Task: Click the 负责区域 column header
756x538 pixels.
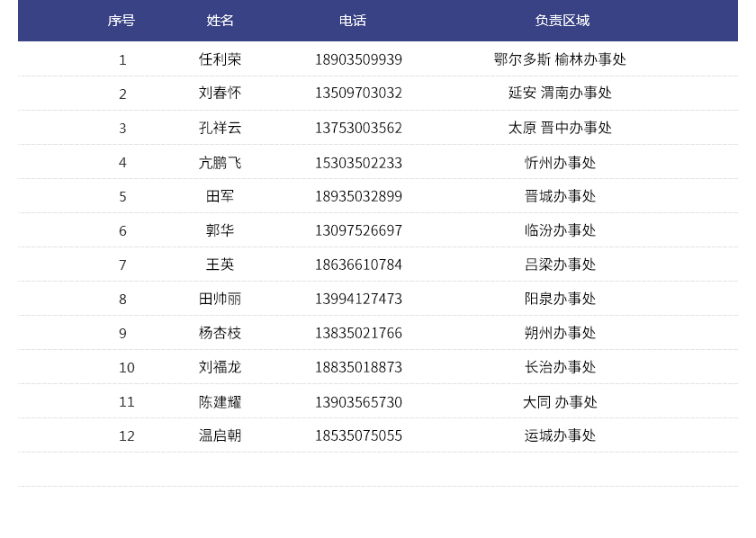Action: click(562, 21)
